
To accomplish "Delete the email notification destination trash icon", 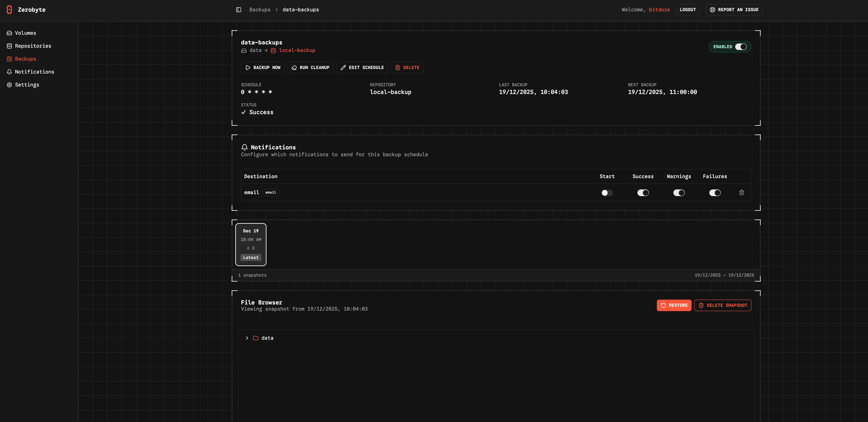I will 741,193.
